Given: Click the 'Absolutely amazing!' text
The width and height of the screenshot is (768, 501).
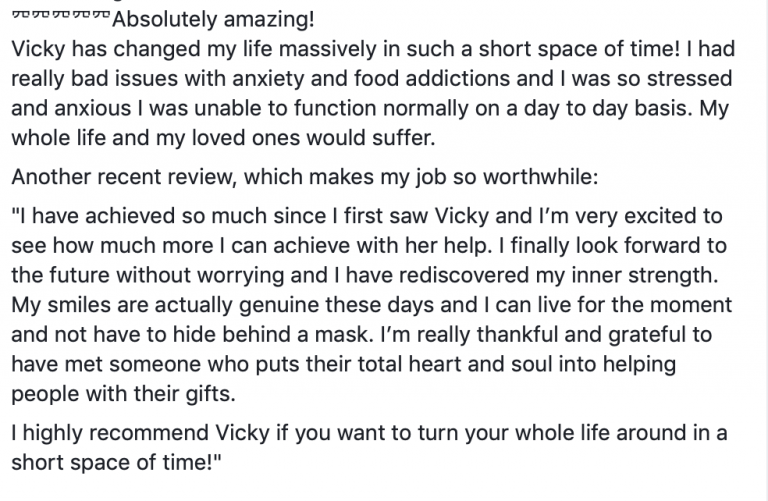Looking at the screenshot, I should (213, 20).
